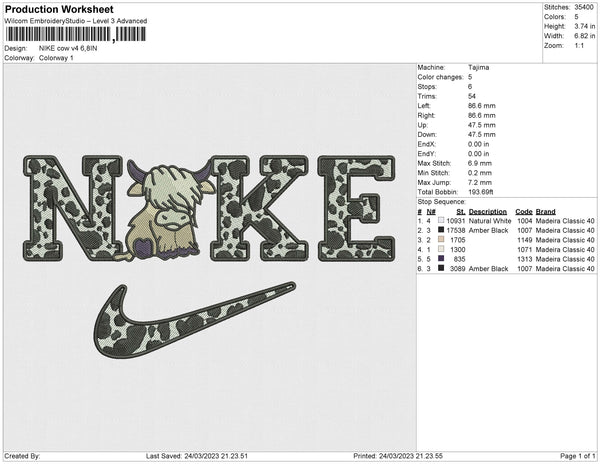Click code 1149 in the stop sequence
600x464 pixels.
click(x=525, y=240)
